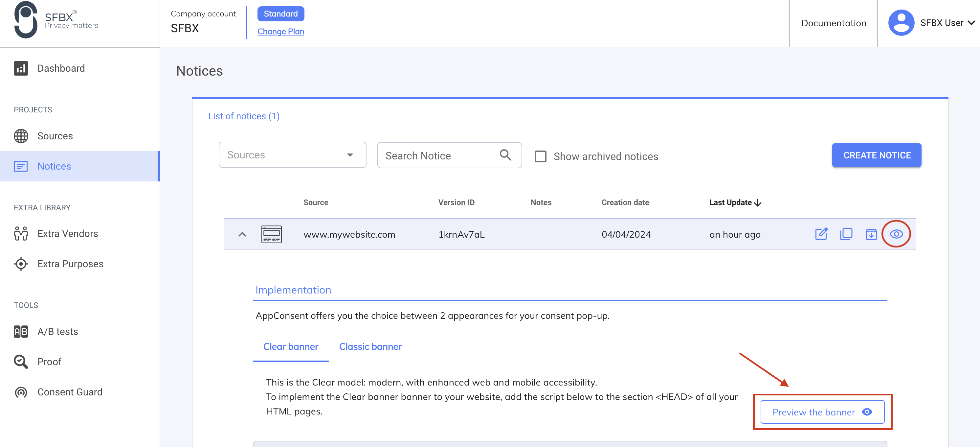Click Preview the banner button

click(x=822, y=412)
